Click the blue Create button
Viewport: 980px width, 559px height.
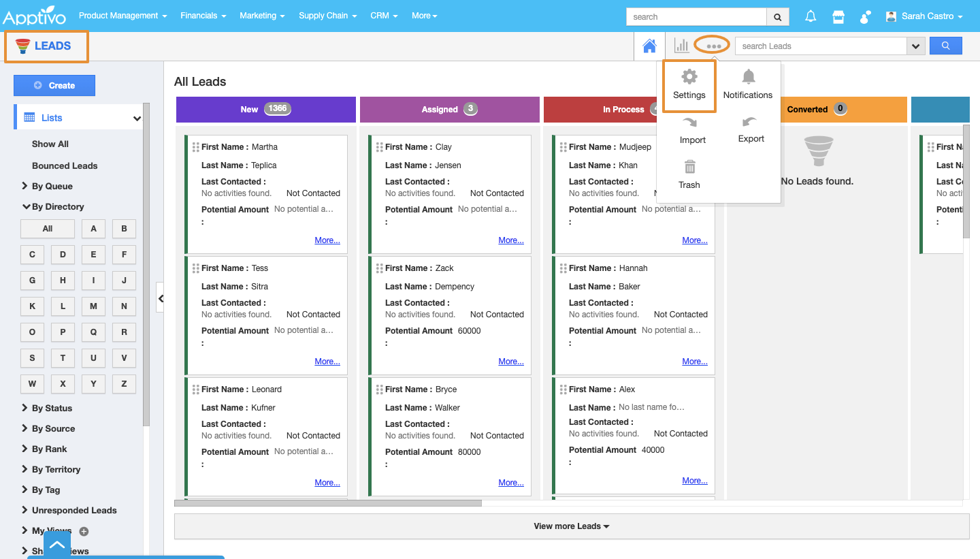tap(54, 86)
